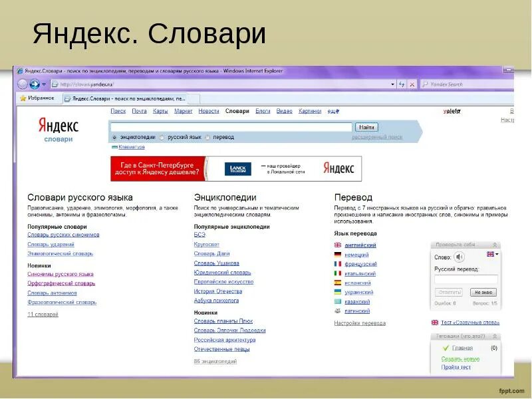Open the Маркет navigation link
The width and height of the screenshot is (532, 399).
click(184, 111)
